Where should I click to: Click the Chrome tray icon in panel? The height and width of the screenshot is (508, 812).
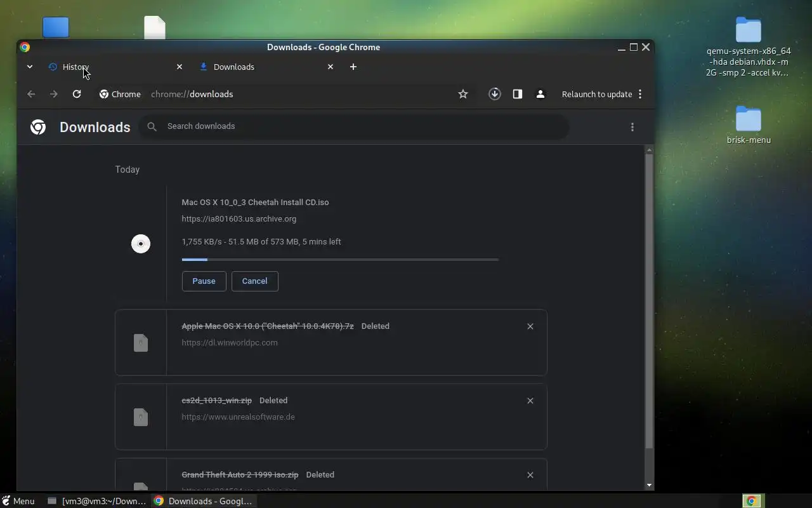point(752,501)
